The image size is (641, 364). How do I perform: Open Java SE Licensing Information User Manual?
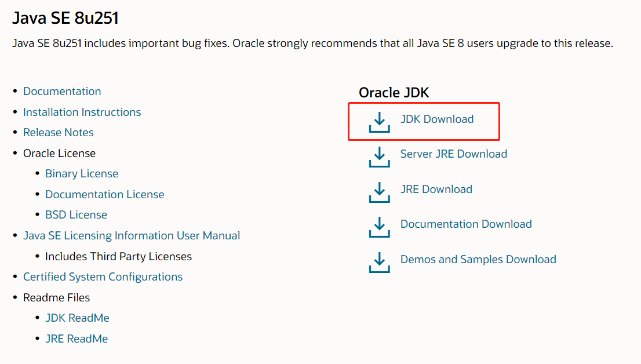(x=131, y=235)
